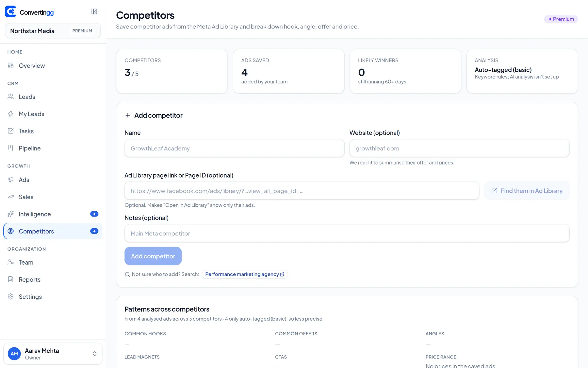Open Team in the Organization section
Screen dimensions: 588x368
click(x=53, y=262)
